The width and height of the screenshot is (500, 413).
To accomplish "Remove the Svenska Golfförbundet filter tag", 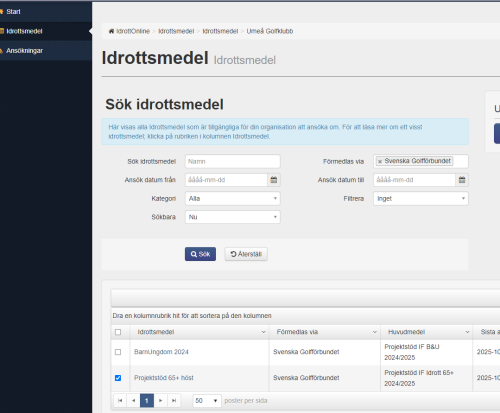I will 380,162.
